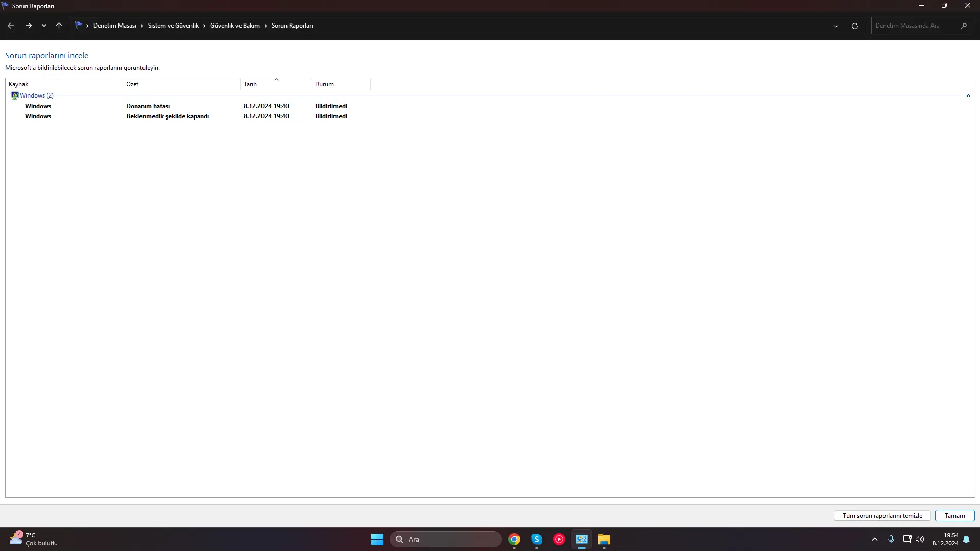The height and width of the screenshot is (551, 980).
Task: Open recent locations dropdown arrow
Action: point(44,26)
